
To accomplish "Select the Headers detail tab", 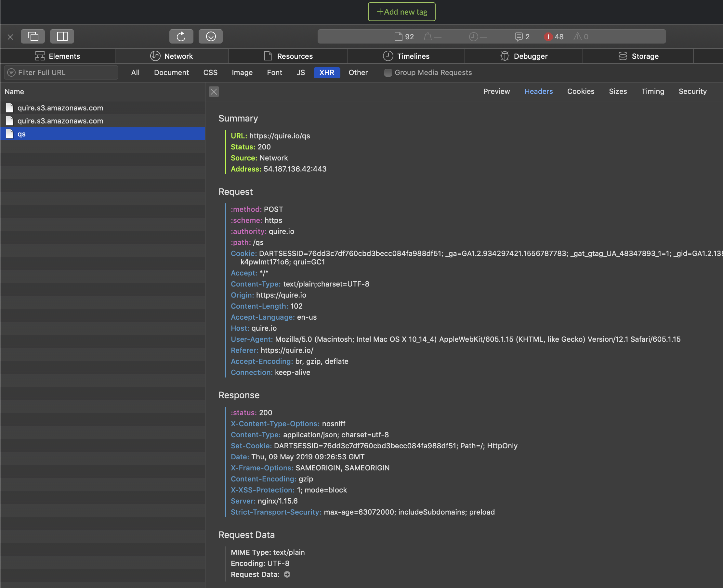I will pyautogui.click(x=538, y=92).
